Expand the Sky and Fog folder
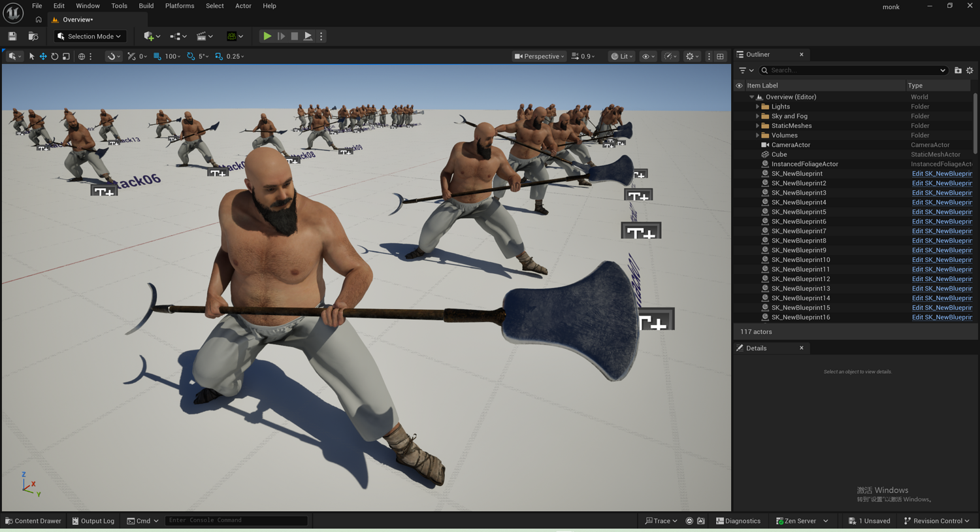 [758, 116]
